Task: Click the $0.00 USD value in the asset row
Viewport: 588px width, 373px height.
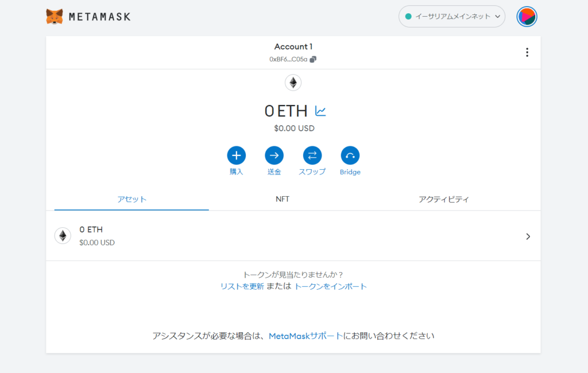Action: (x=97, y=243)
